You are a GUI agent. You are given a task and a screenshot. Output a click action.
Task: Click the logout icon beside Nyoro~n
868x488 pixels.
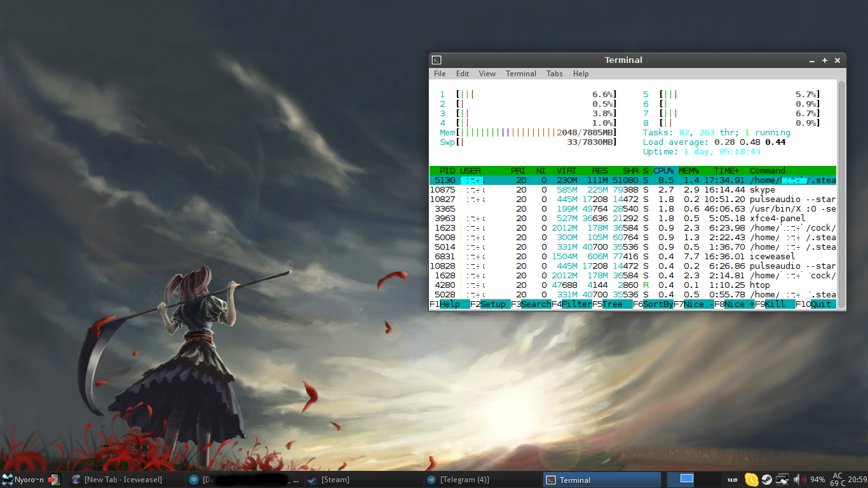54,480
